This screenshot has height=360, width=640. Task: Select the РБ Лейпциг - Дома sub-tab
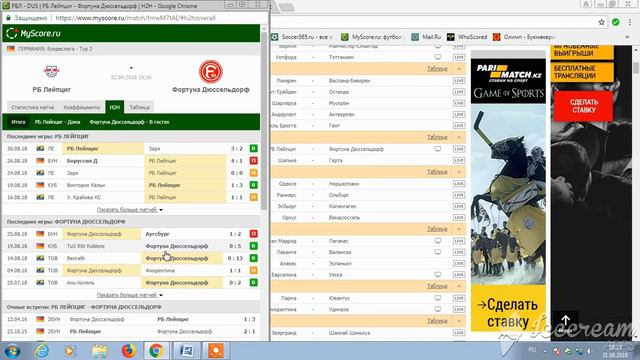click(58, 122)
